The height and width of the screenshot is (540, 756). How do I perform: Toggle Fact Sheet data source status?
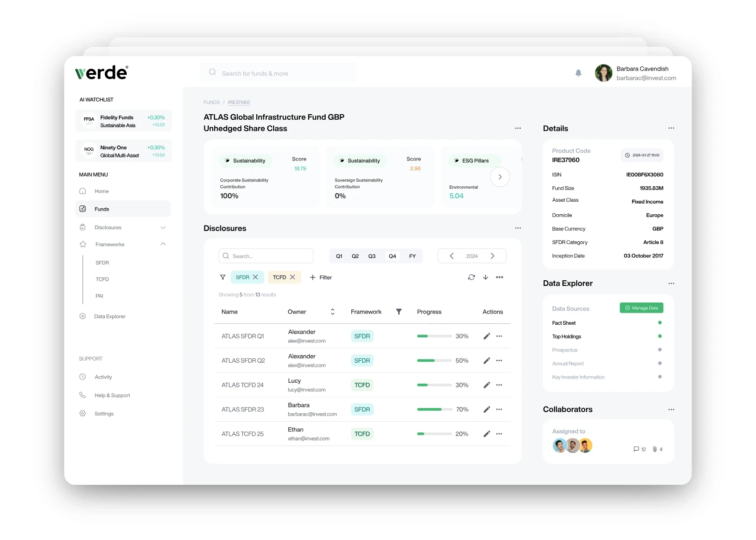click(660, 323)
